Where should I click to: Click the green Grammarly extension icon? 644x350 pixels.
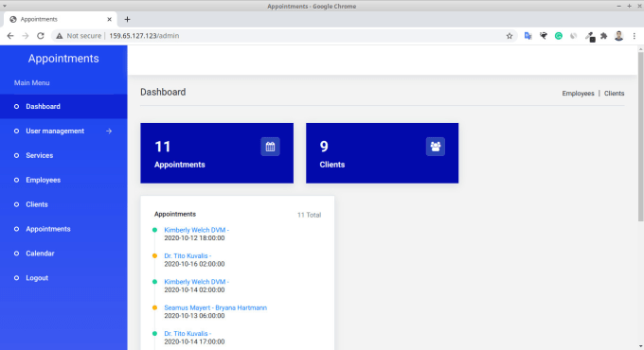[x=559, y=36]
